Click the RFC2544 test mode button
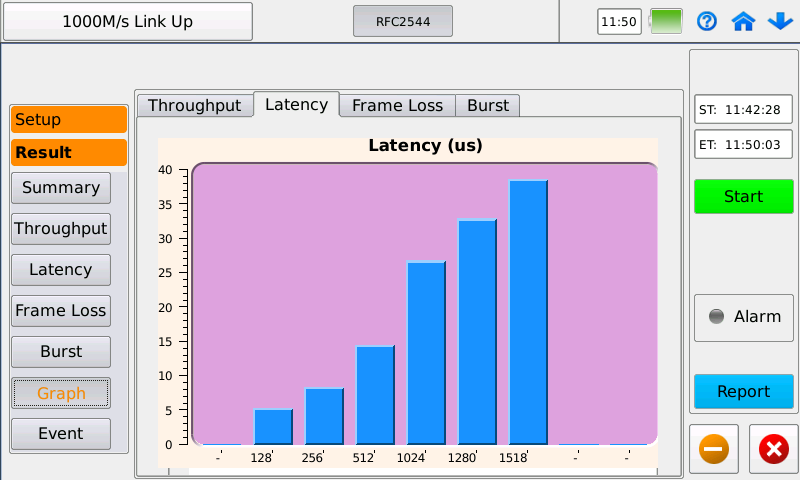Screen dimensions: 800x480 [402, 21]
